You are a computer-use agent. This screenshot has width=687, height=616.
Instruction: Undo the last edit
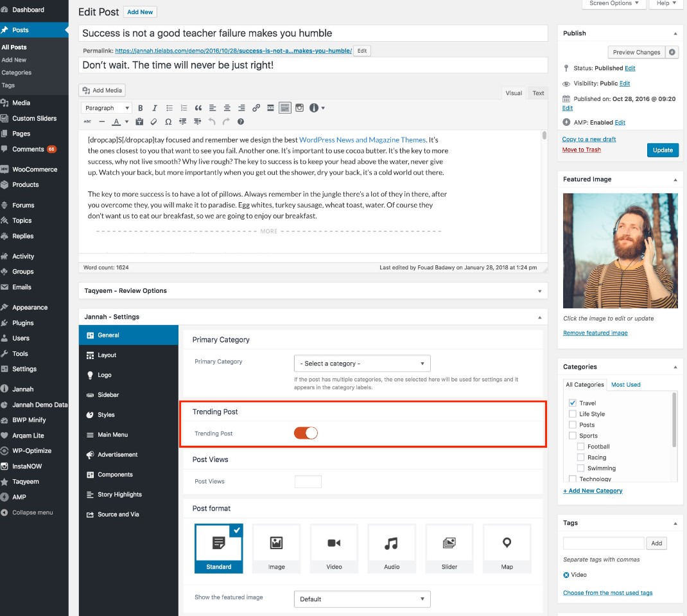212,121
